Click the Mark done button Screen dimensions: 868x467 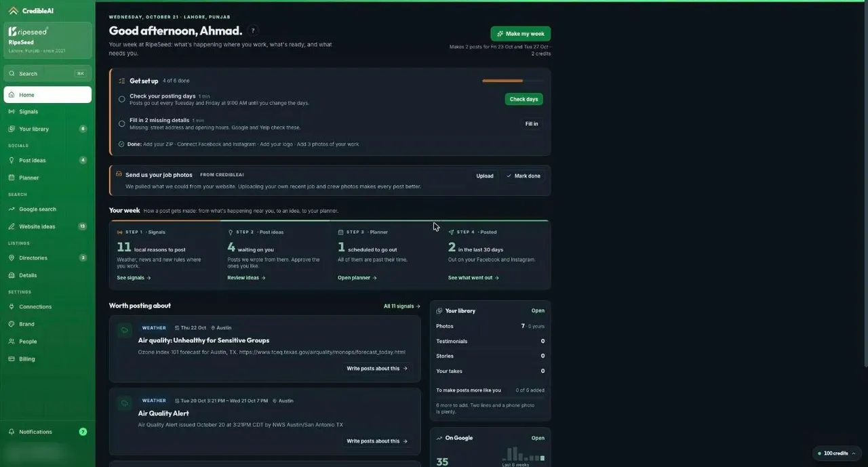click(x=524, y=176)
